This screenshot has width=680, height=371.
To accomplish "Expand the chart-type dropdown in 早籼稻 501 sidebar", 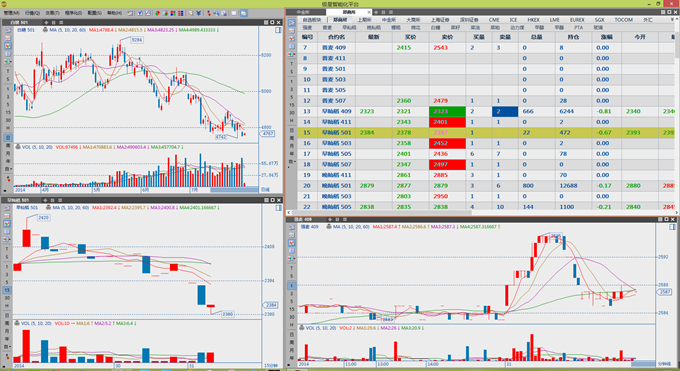I will point(7,239).
